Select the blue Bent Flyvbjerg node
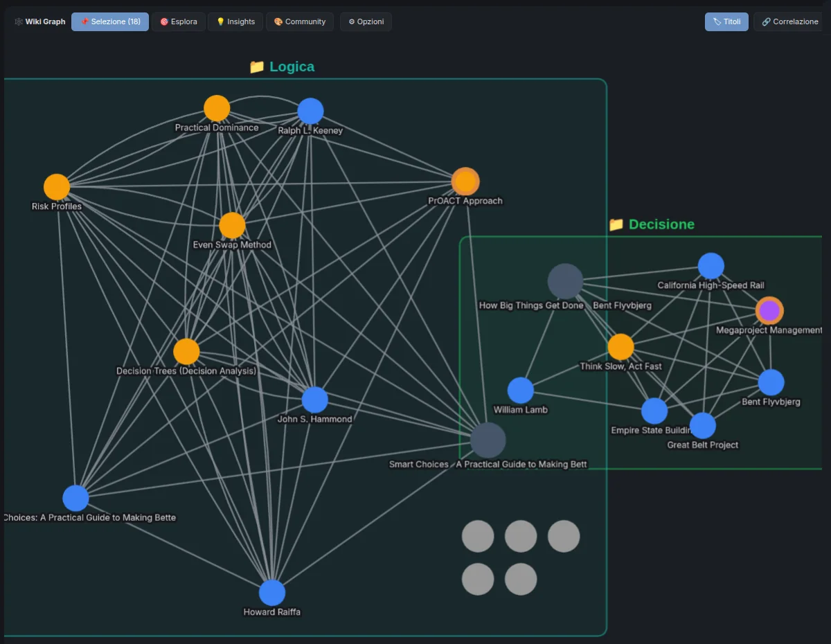Viewport: 831px width, 644px height. coord(771,382)
